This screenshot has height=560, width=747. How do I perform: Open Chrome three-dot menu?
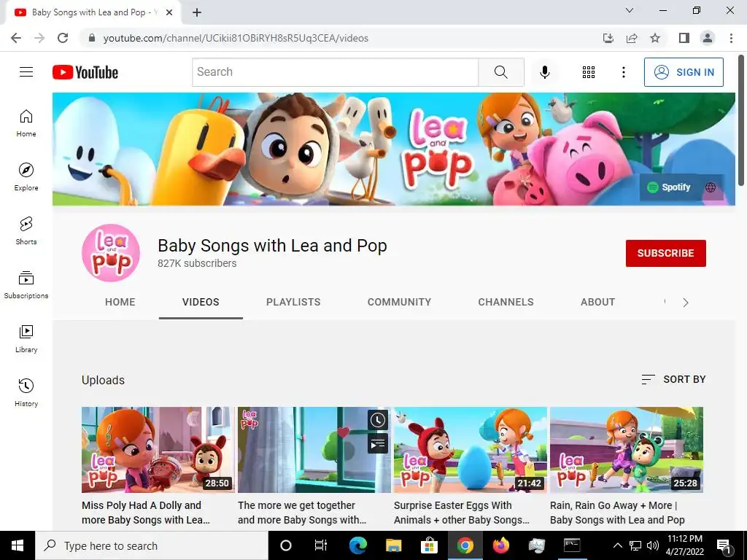731,38
